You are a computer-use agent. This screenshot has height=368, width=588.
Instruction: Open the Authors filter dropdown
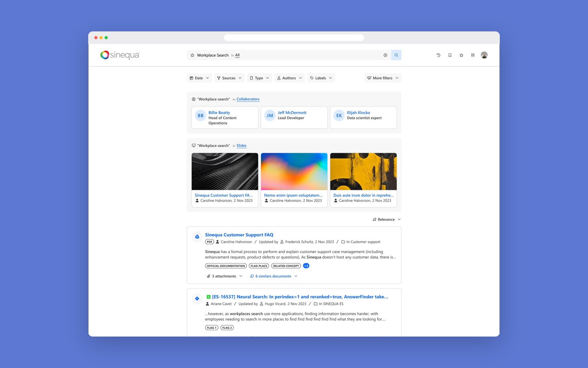click(290, 78)
